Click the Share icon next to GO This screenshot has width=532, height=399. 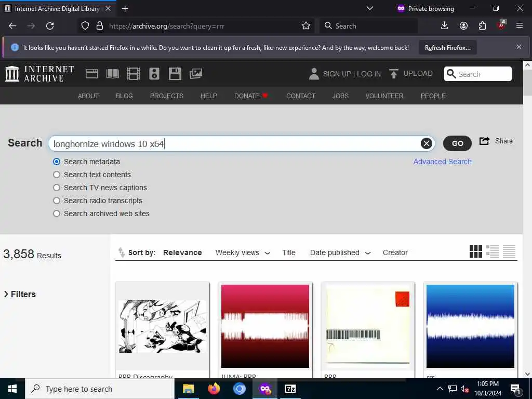point(484,141)
